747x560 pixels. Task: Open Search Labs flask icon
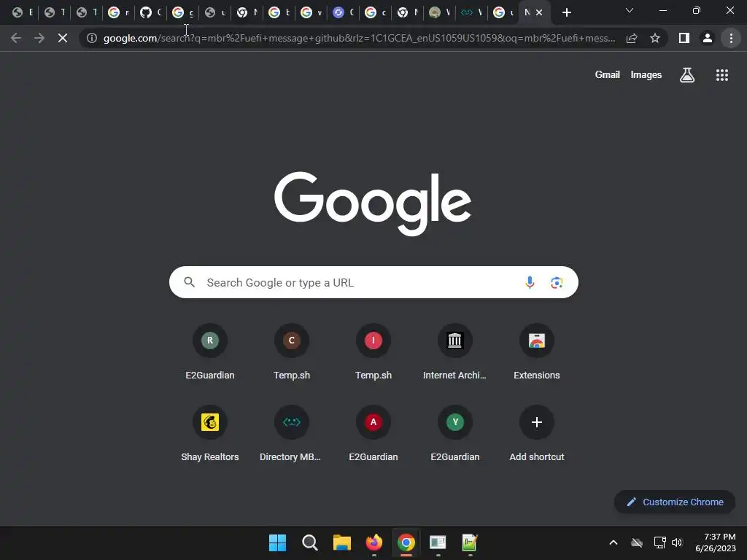687,75
